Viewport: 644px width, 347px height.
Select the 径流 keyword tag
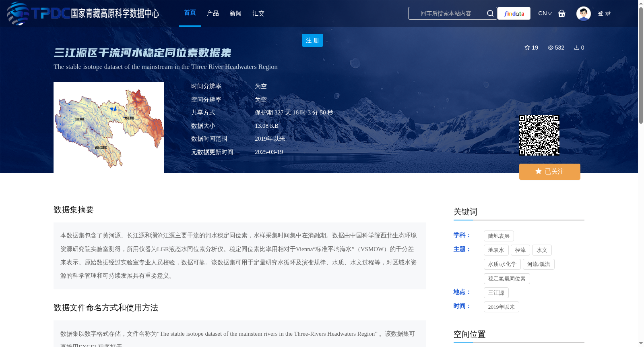(520, 250)
